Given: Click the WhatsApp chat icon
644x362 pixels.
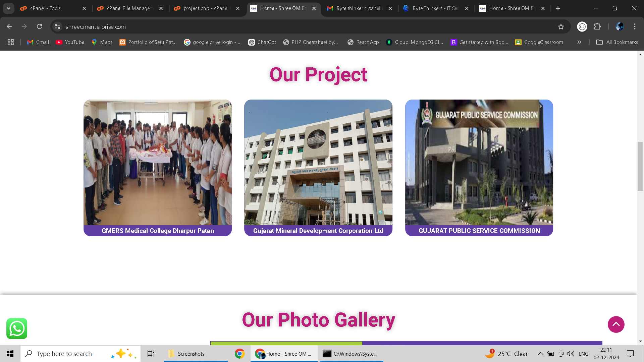Looking at the screenshot, I should [17, 328].
